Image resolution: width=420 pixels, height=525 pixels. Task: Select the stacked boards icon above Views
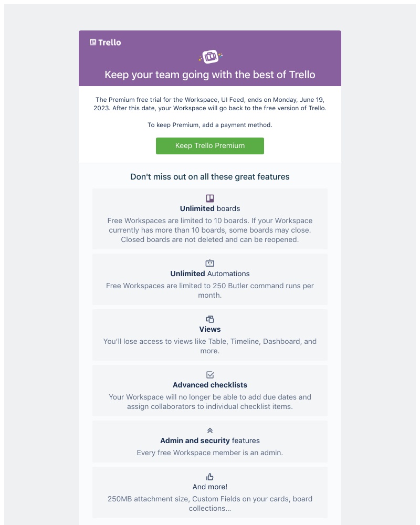[210, 319]
